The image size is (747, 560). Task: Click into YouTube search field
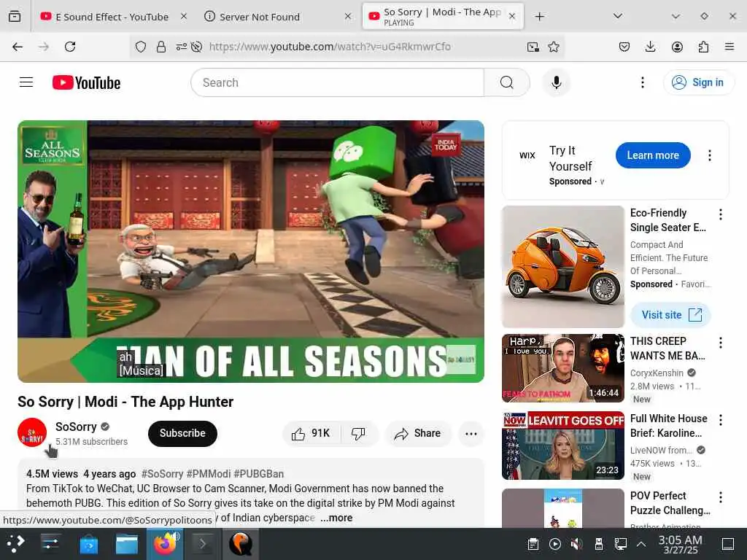[338, 82]
